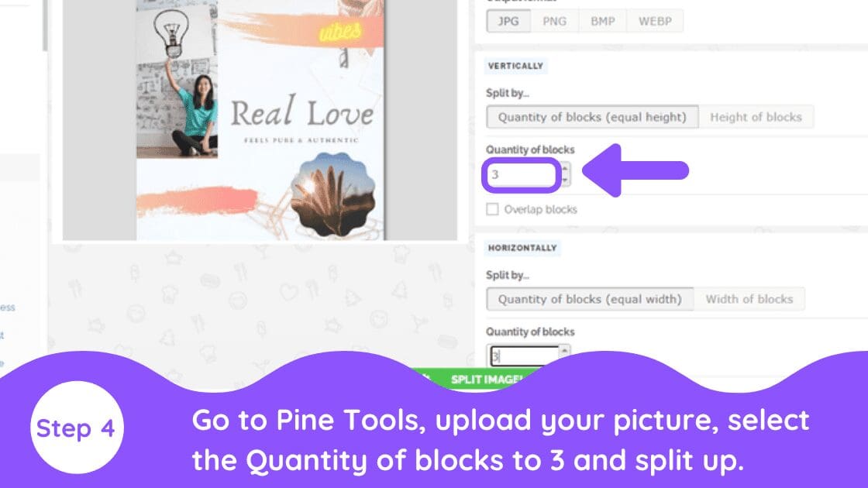Click the purple arrow pointing at quantity

pyautogui.click(x=635, y=170)
